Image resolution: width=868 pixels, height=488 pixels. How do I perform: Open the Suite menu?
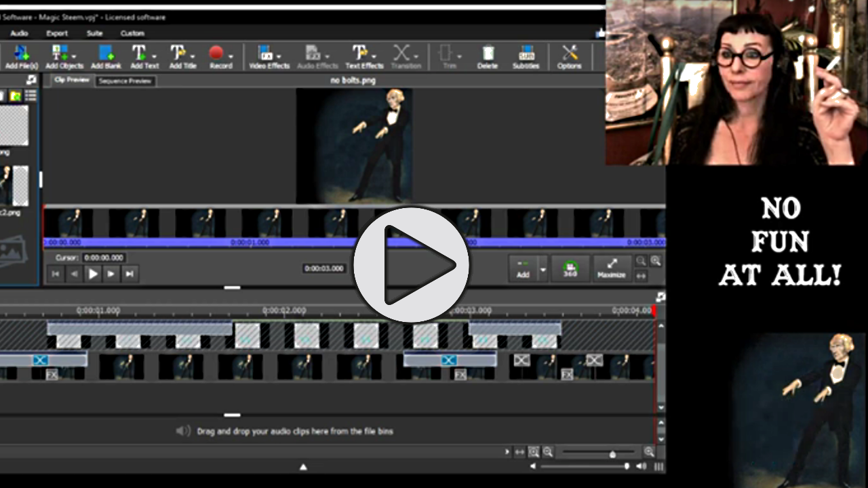(x=94, y=33)
